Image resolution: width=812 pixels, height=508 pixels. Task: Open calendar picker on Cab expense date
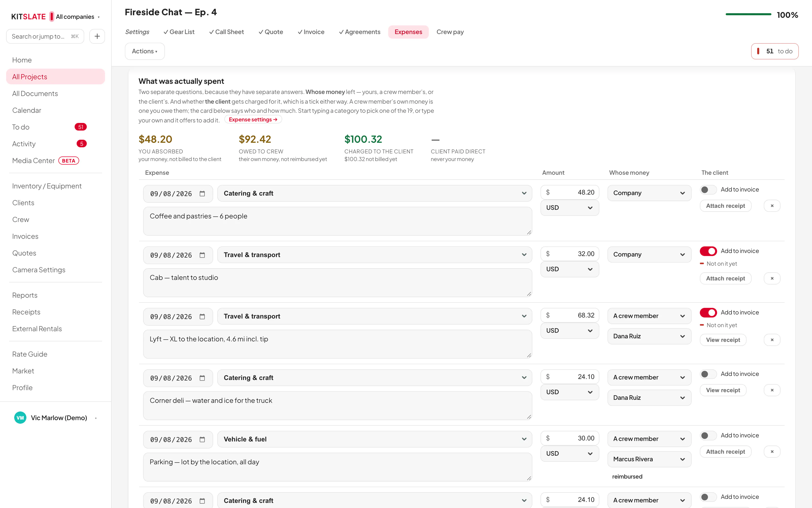(202, 255)
